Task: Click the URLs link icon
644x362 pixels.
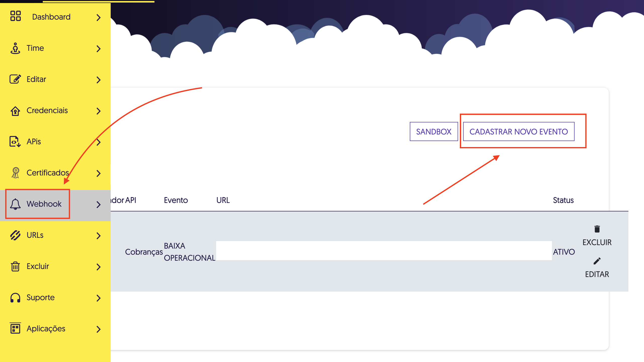Action: tap(15, 235)
